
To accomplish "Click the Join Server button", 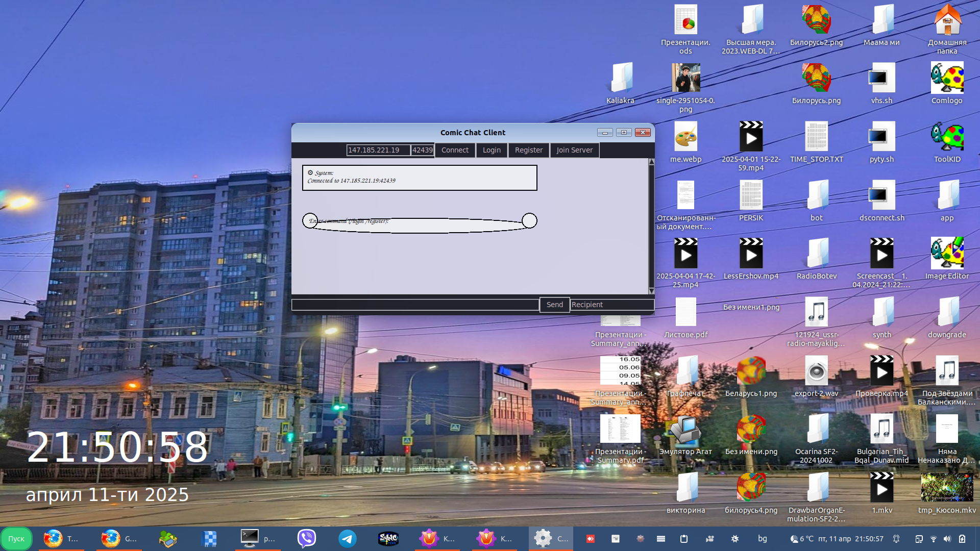I will (x=574, y=150).
